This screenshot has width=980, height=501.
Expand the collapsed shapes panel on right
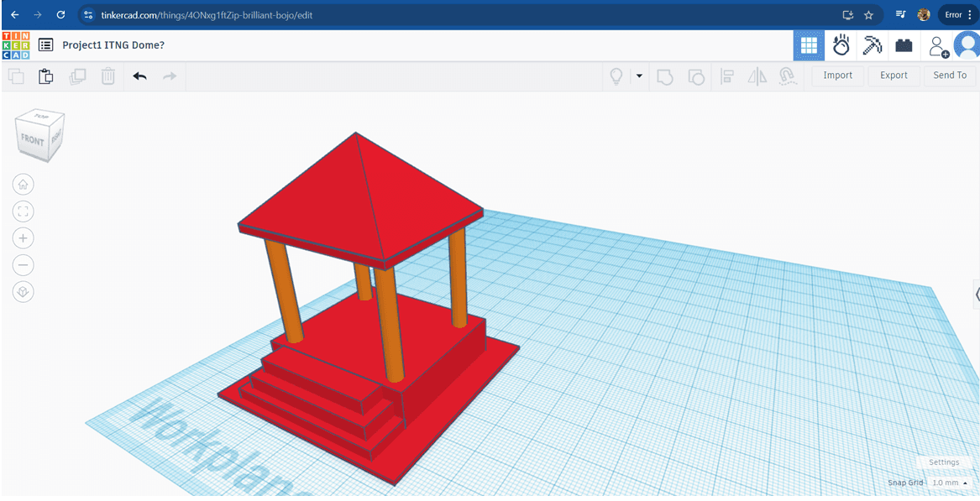[x=976, y=294]
